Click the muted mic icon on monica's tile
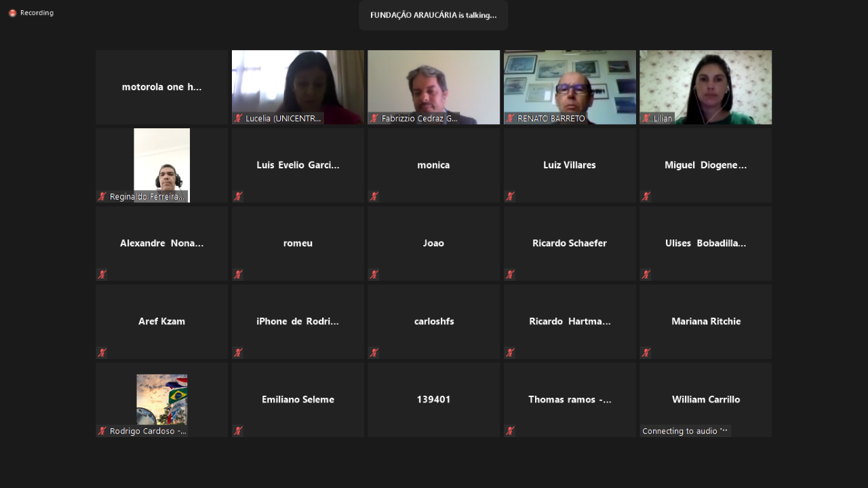The width and height of the screenshot is (868, 488). [x=374, y=196]
